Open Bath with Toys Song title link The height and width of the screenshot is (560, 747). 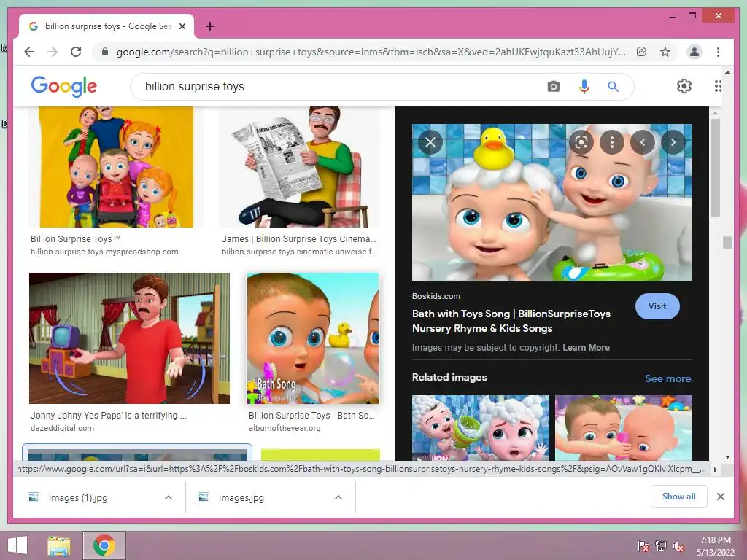[x=511, y=321]
